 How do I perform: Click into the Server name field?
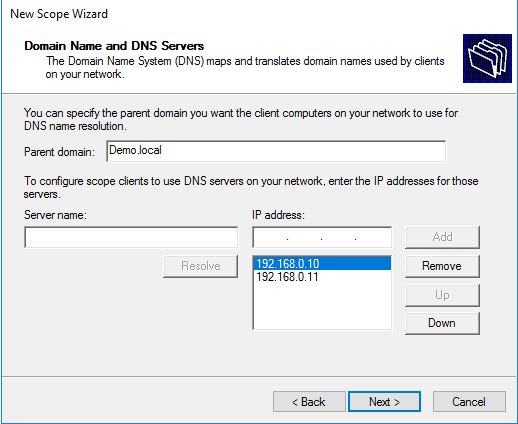tap(131, 237)
